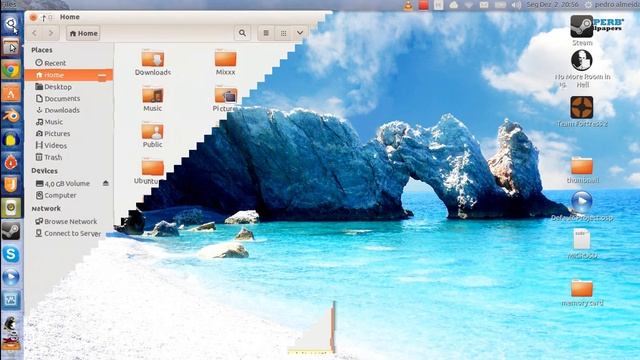Open the memory card folder on desktop
Screen dimensions: 640x360
[x=582, y=293]
